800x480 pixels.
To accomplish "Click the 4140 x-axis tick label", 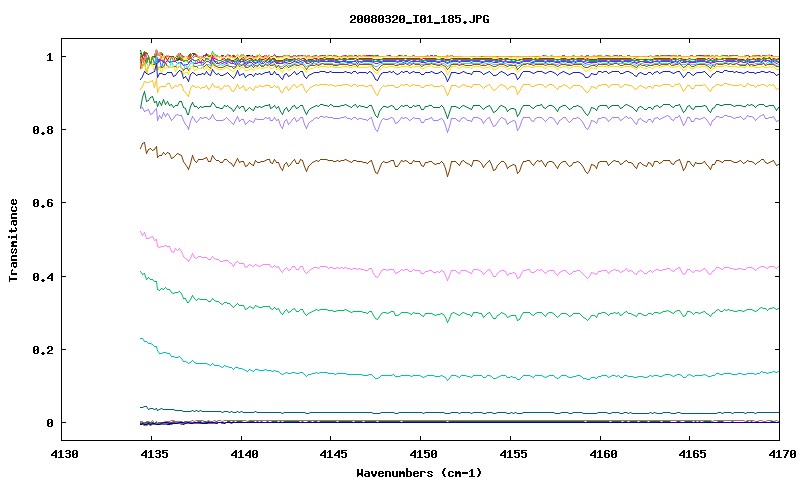I will coord(244,454).
